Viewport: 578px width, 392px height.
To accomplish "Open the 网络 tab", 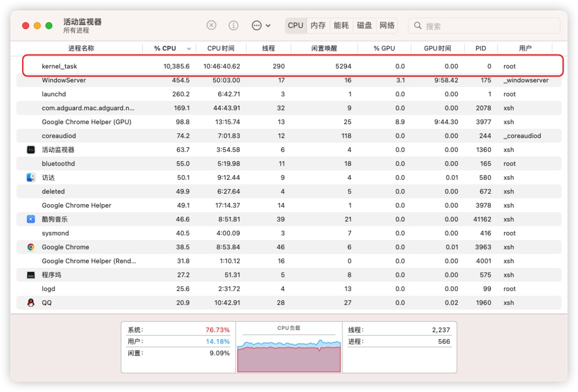I will 387,26.
